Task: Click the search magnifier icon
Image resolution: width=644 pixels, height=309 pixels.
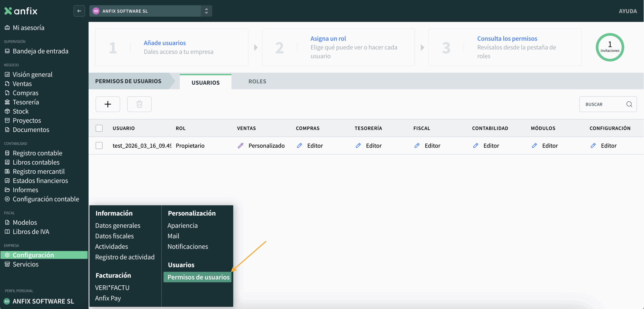Action: tap(629, 104)
